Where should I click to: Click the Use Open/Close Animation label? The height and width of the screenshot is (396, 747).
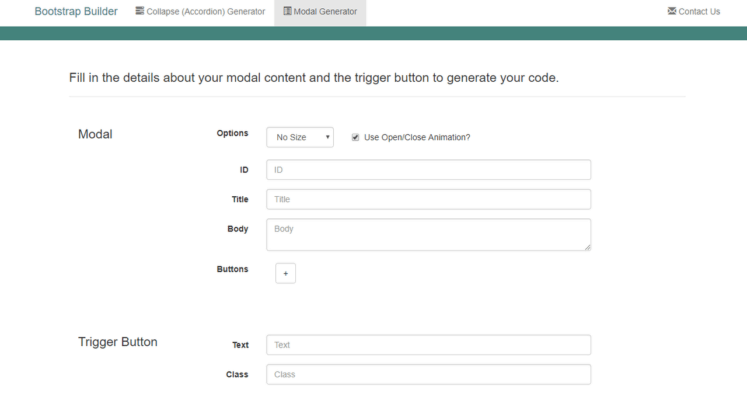click(417, 137)
